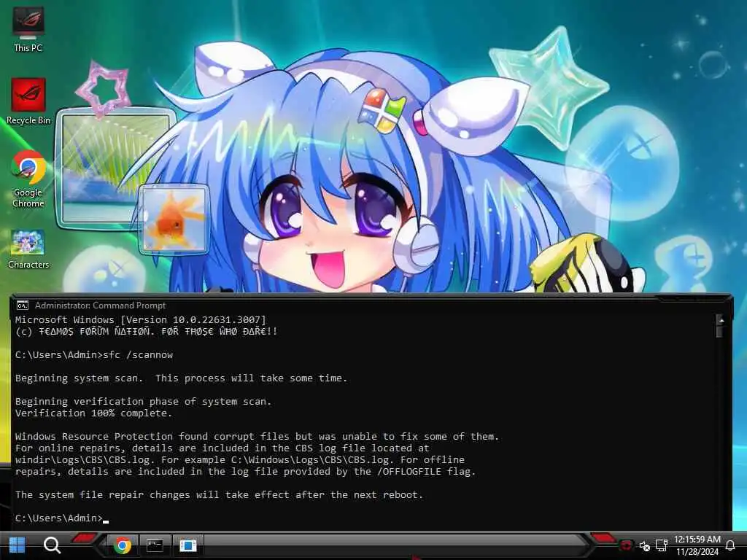Click the last C:\Users\Admin> prompt
747x560 pixels.
59,518
